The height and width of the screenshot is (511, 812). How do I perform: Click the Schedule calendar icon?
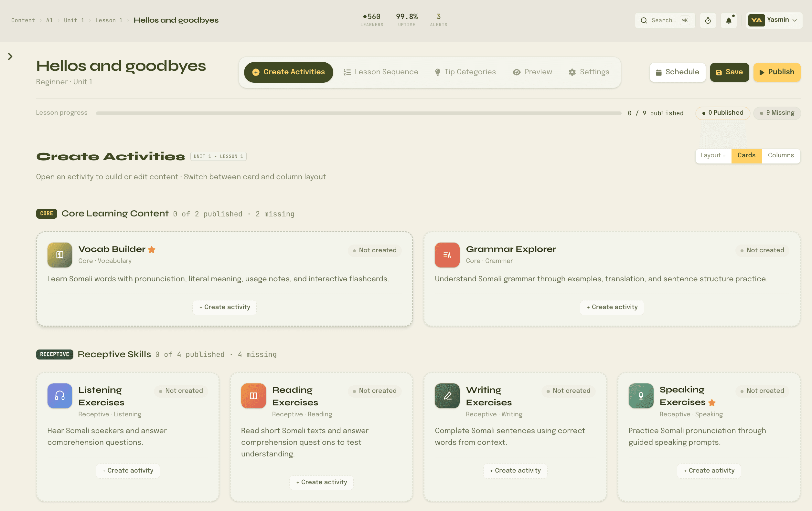click(x=658, y=72)
